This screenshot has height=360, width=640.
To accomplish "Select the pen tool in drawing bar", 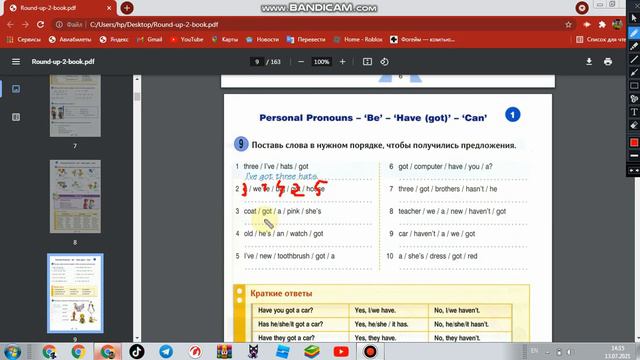I will pos(633,33).
